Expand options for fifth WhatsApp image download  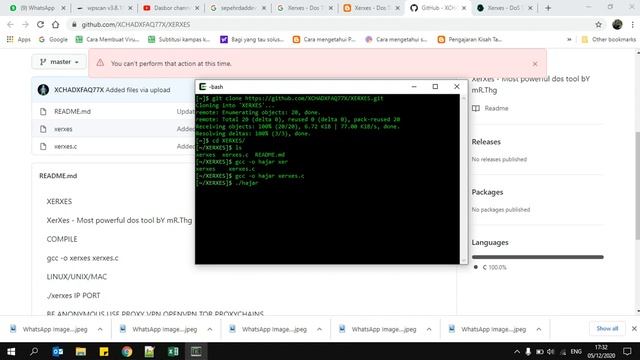(x=539, y=329)
